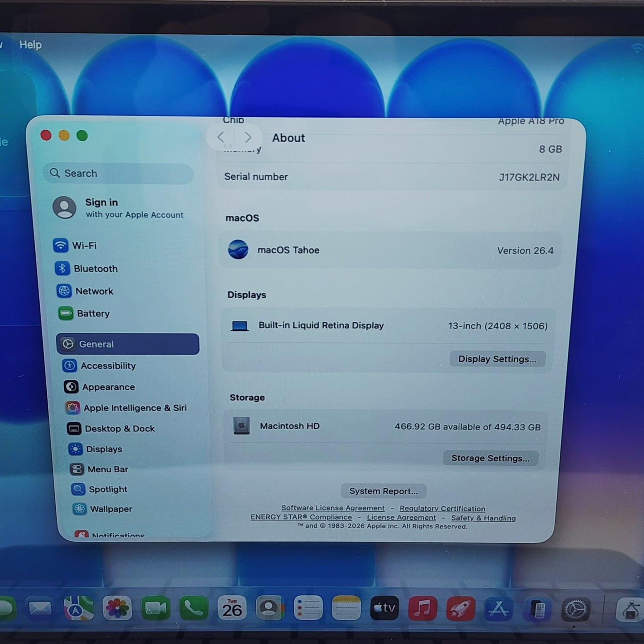Click the 466.92 GB available of 494.33 GB text

tap(468, 427)
